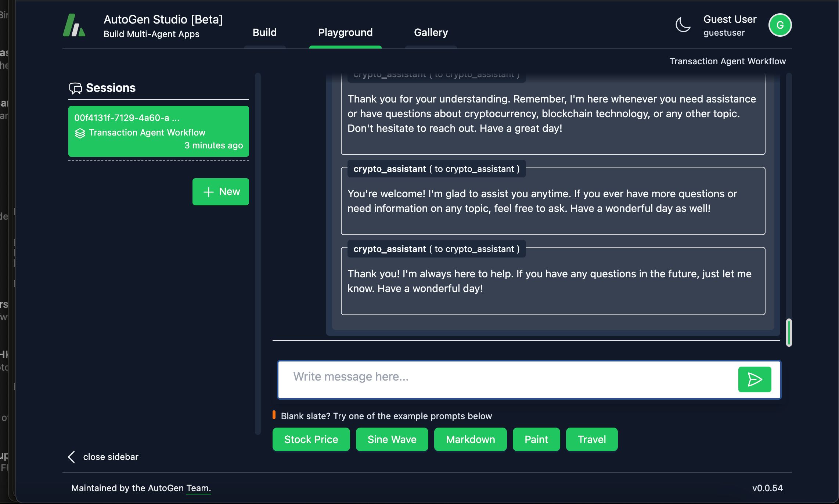The width and height of the screenshot is (839, 504).
Task: Click the Sessions panel heading
Action: pos(111,88)
